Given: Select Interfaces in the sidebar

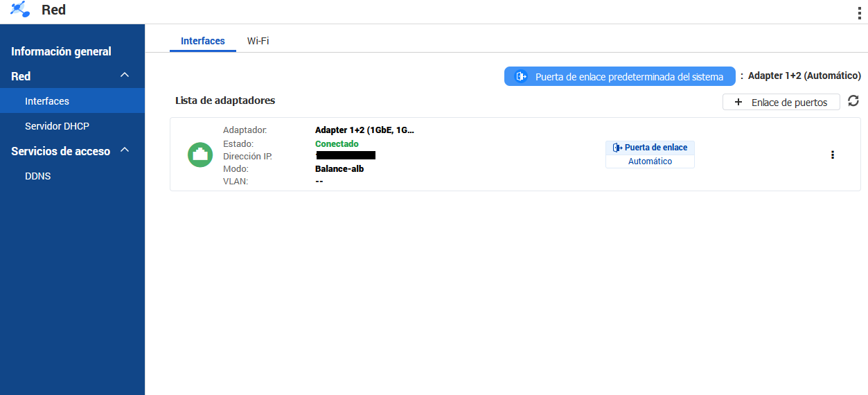Looking at the screenshot, I should point(47,101).
